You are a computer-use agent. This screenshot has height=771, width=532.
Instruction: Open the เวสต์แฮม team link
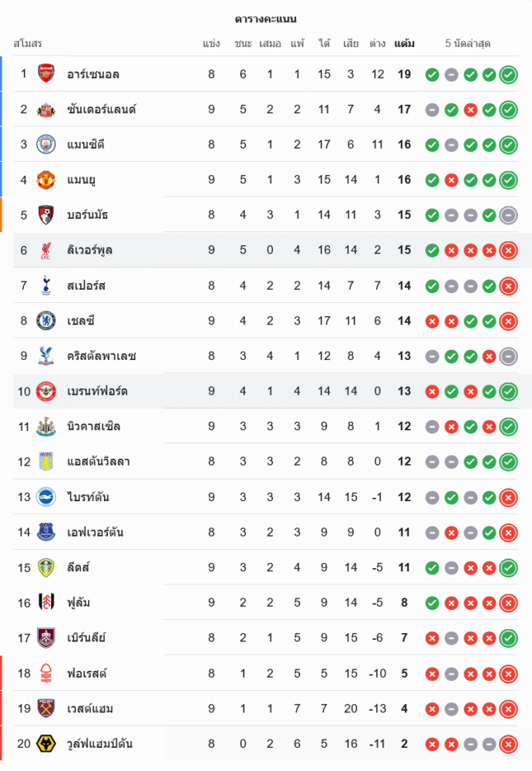(90, 709)
